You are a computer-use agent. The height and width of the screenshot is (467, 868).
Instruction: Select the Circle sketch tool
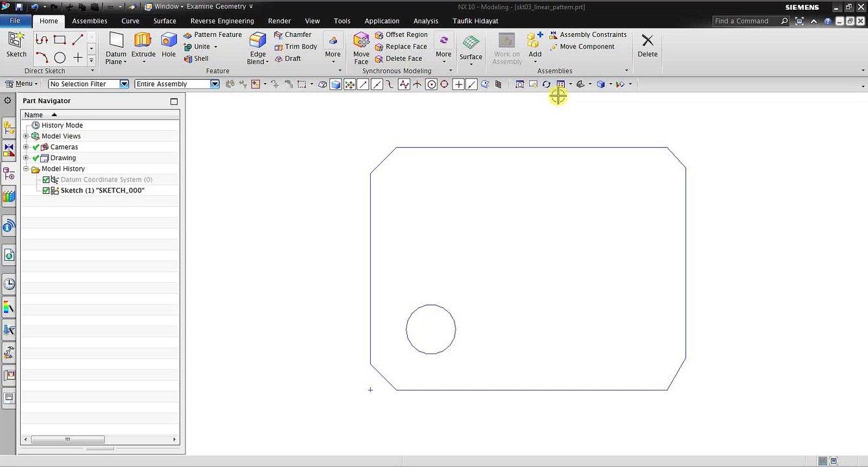[60, 58]
